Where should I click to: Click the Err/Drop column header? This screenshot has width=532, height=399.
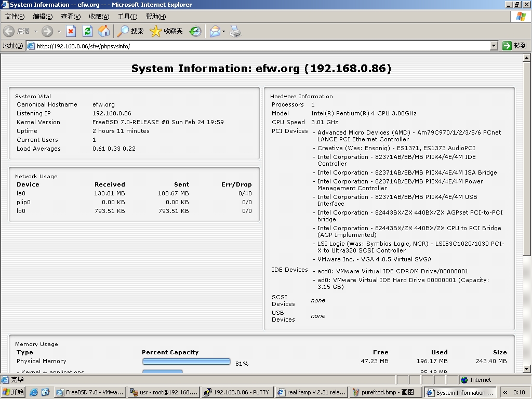(x=236, y=184)
